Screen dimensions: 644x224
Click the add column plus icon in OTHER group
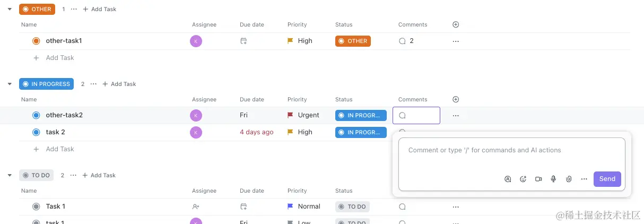456,24
